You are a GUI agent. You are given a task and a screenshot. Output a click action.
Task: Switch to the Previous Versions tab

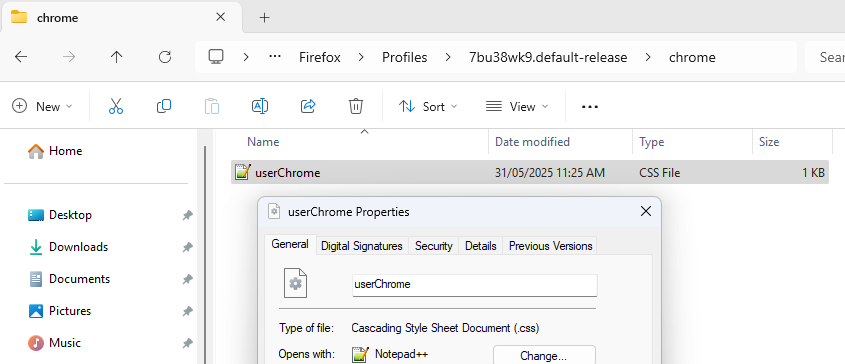[x=550, y=246]
